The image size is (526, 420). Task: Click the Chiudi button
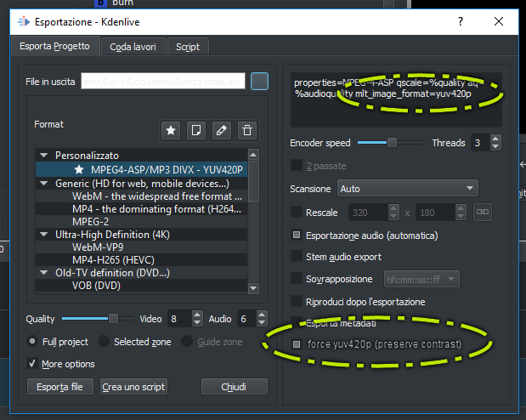click(x=234, y=387)
